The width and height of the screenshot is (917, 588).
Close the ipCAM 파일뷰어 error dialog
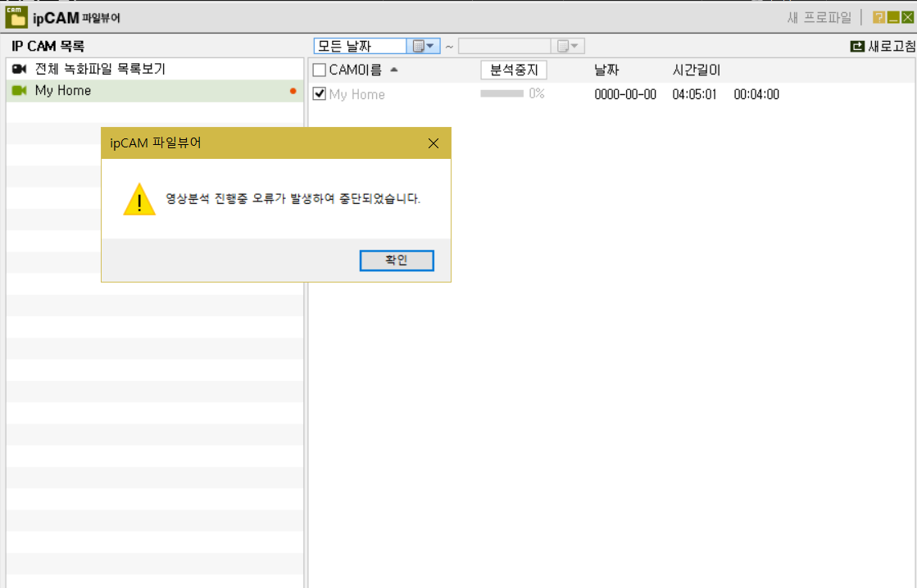coord(434,143)
